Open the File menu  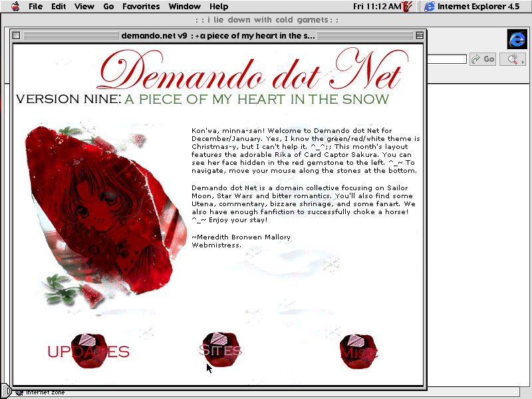click(x=36, y=7)
